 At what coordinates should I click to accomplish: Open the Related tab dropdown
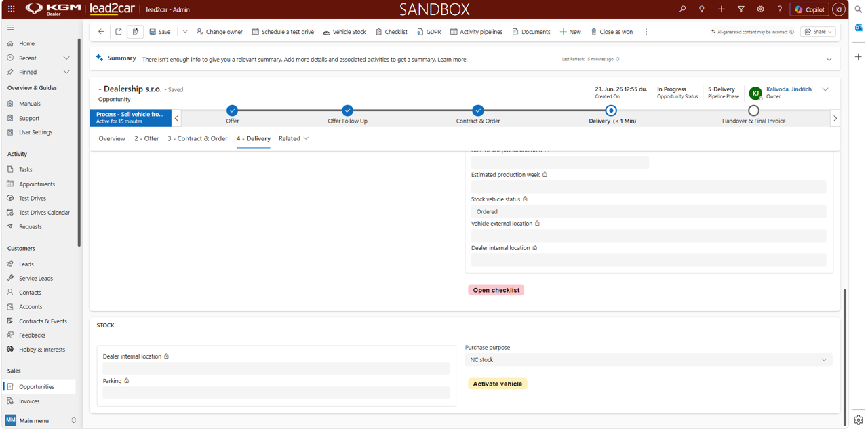pyautogui.click(x=294, y=138)
